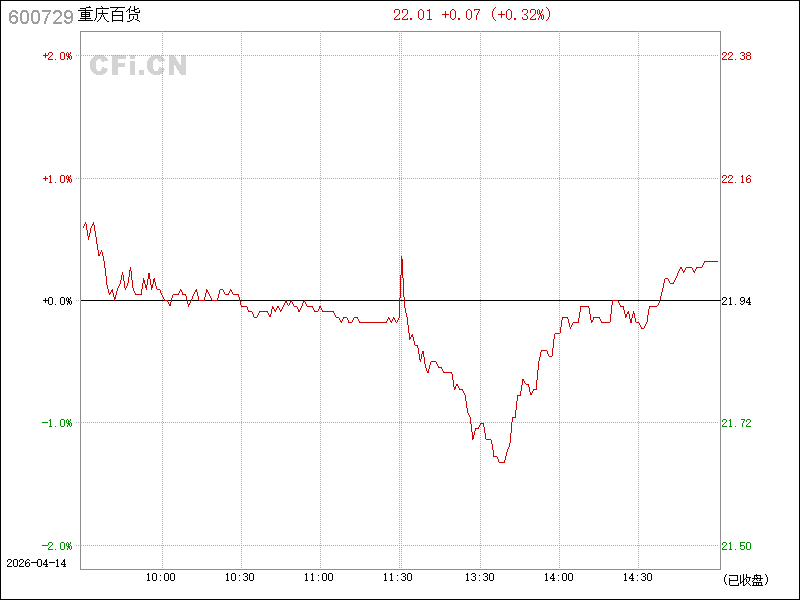Click the 21.72 price label

click(736, 423)
